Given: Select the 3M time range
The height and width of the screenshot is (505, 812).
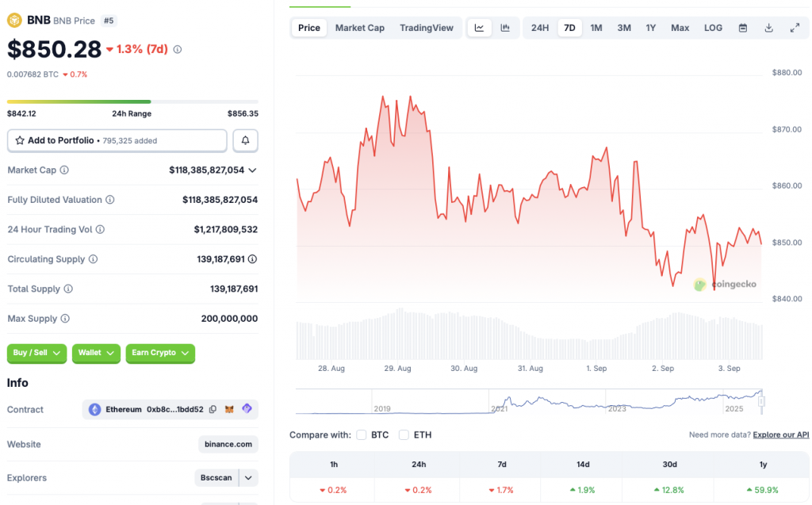Looking at the screenshot, I should [x=624, y=28].
